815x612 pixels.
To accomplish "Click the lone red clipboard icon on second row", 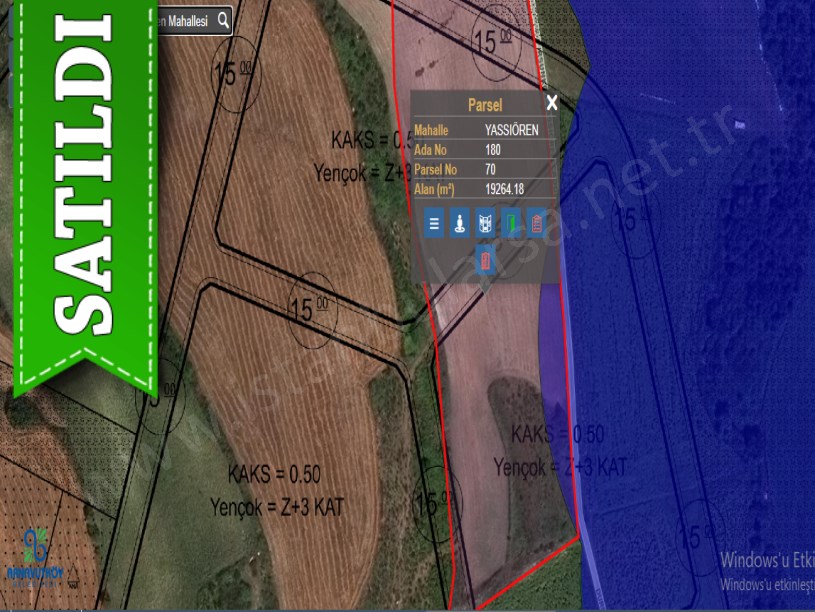I will pos(485,260).
